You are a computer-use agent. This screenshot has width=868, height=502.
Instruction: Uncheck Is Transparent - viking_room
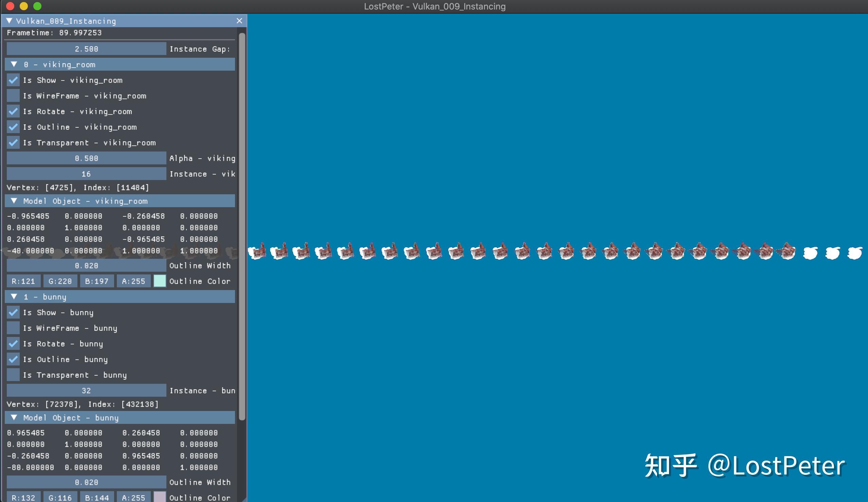[x=13, y=143]
